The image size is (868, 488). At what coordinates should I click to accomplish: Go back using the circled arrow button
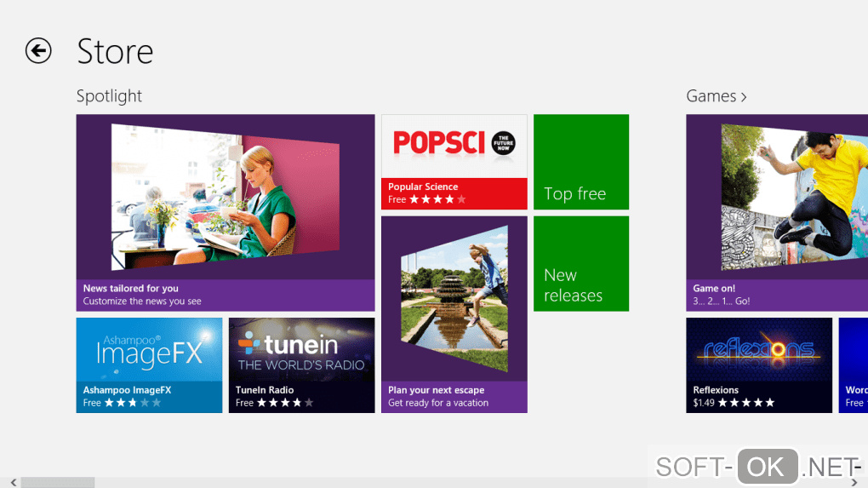pos(38,51)
